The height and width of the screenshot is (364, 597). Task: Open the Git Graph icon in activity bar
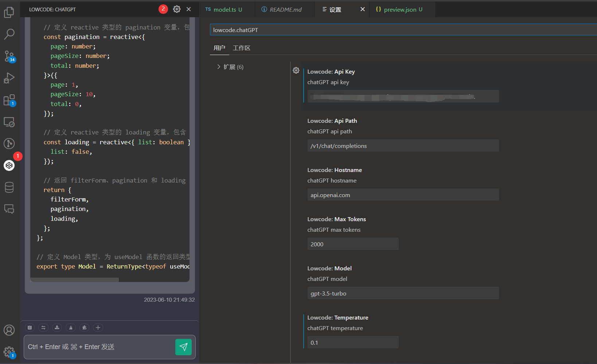(9, 144)
